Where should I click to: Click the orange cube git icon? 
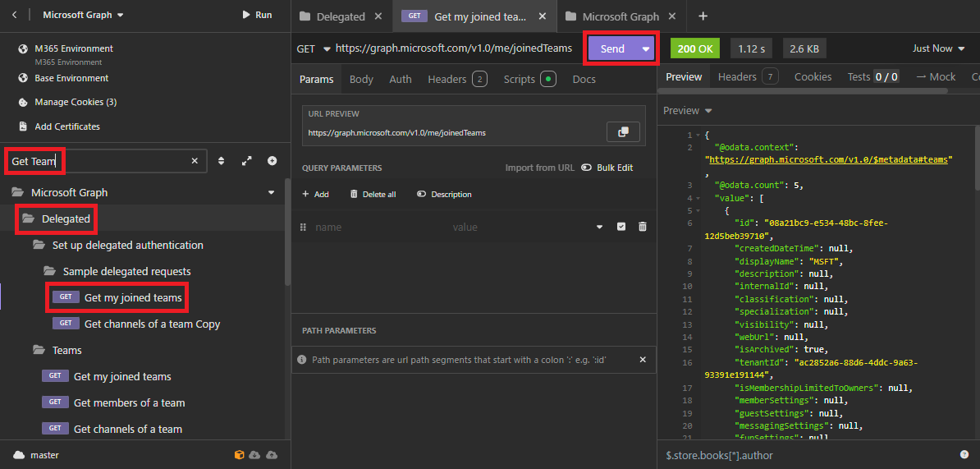(238, 454)
